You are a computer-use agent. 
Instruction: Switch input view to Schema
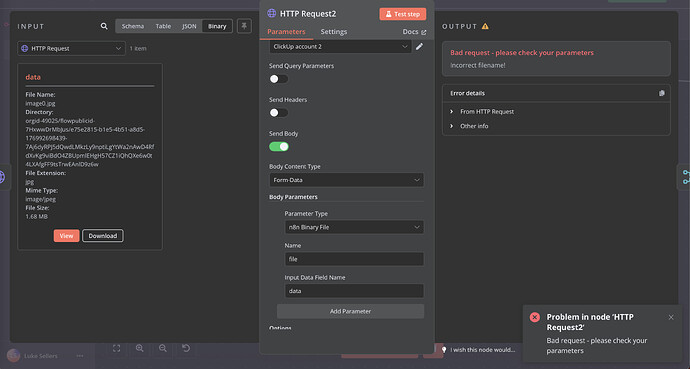133,26
